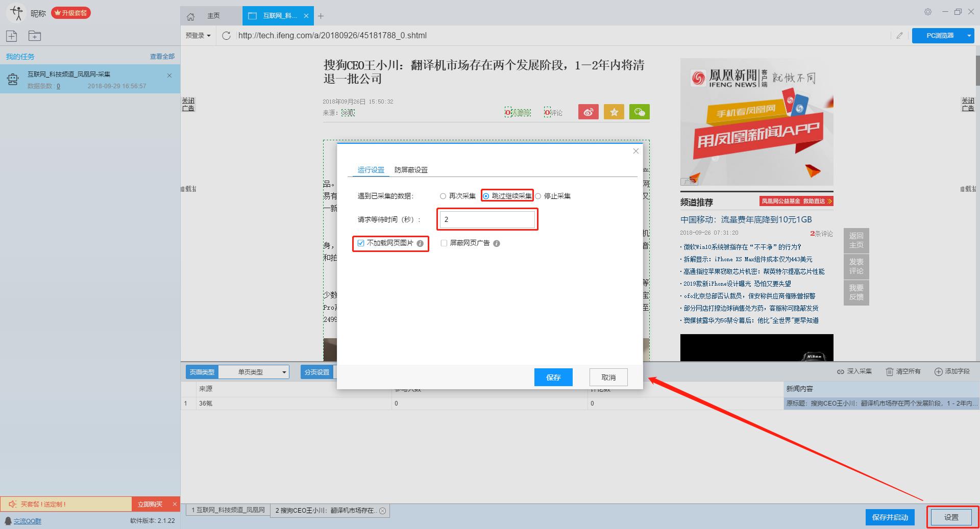Close the 搜狗CEO王小川 bottom tab
980x529 pixels.
pyautogui.click(x=382, y=510)
